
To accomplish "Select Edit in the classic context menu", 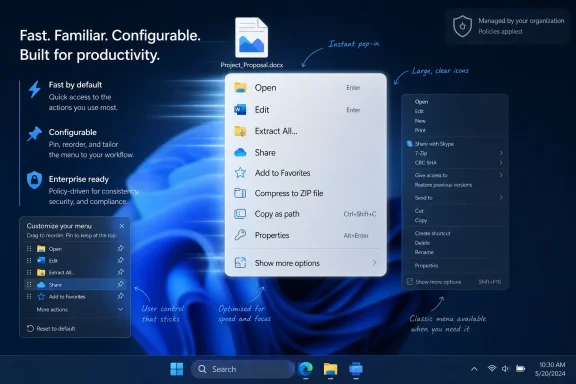I will coord(419,111).
